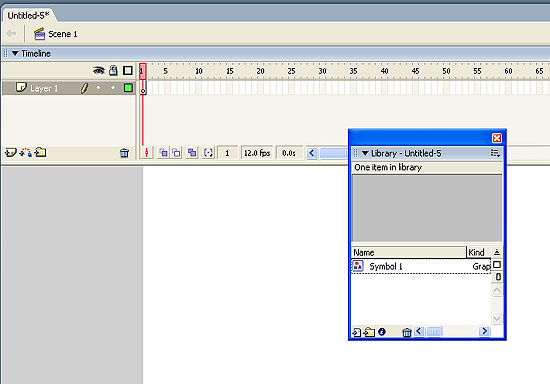The image size is (550, 384).
Task: Toggle library sort order triangle
Action: coord(497,252)
